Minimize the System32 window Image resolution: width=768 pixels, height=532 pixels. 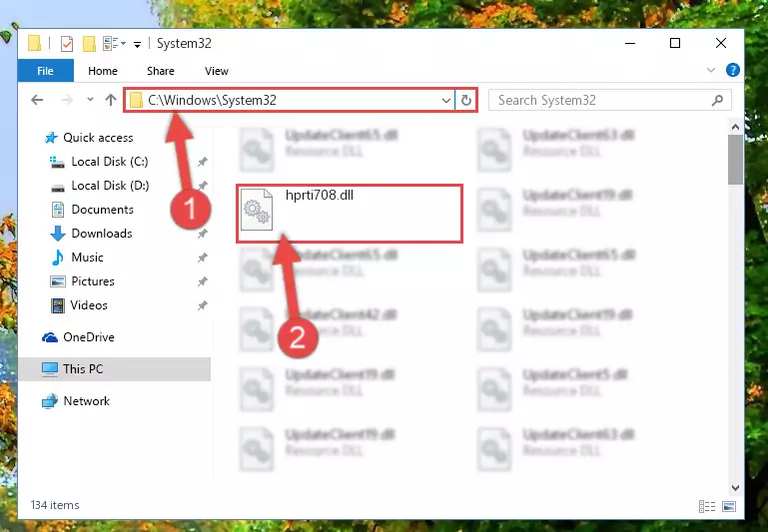[x=630, y=43]
